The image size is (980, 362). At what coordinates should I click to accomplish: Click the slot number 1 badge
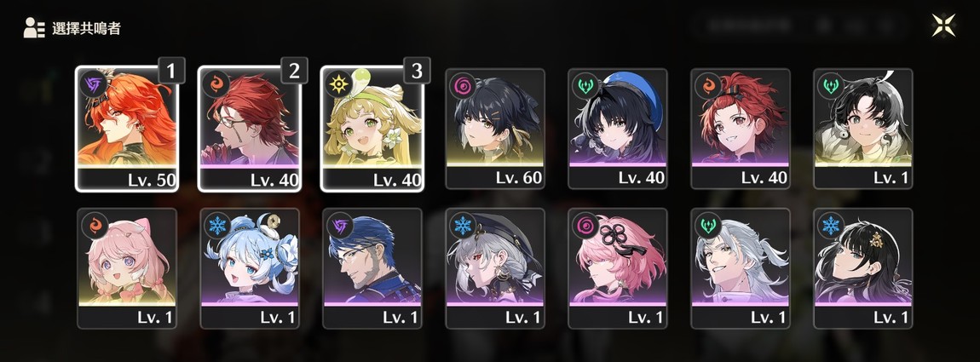coord(171,71)
